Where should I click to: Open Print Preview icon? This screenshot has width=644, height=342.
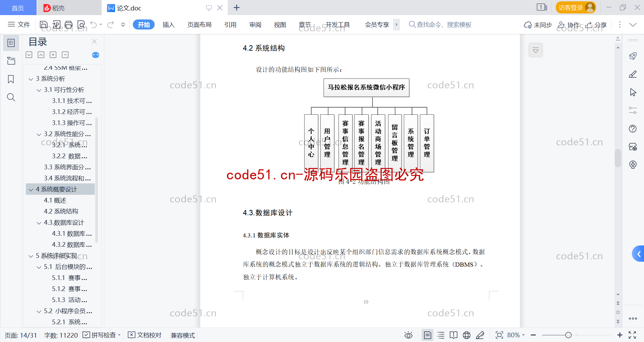81,24
